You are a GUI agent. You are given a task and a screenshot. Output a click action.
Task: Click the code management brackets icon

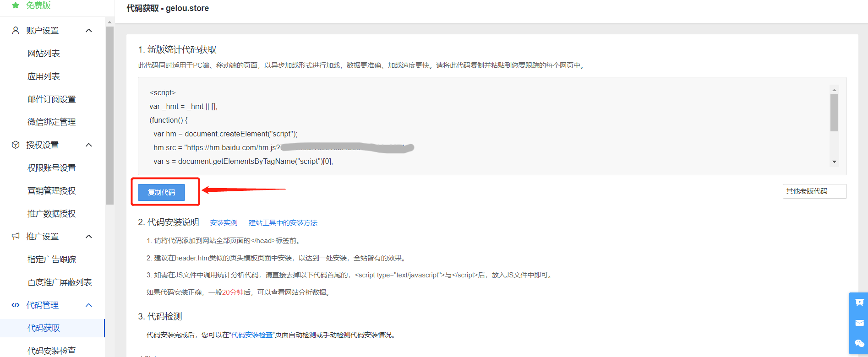point(16,305)
